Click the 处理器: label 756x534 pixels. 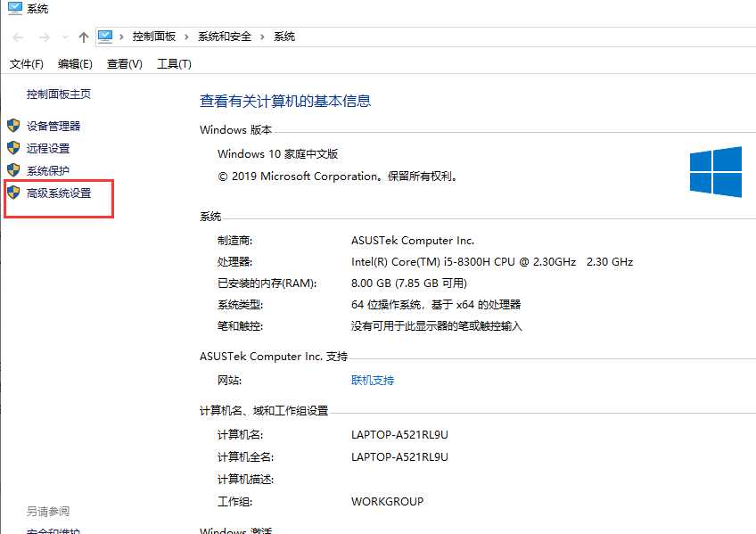[x=234, y=262]
